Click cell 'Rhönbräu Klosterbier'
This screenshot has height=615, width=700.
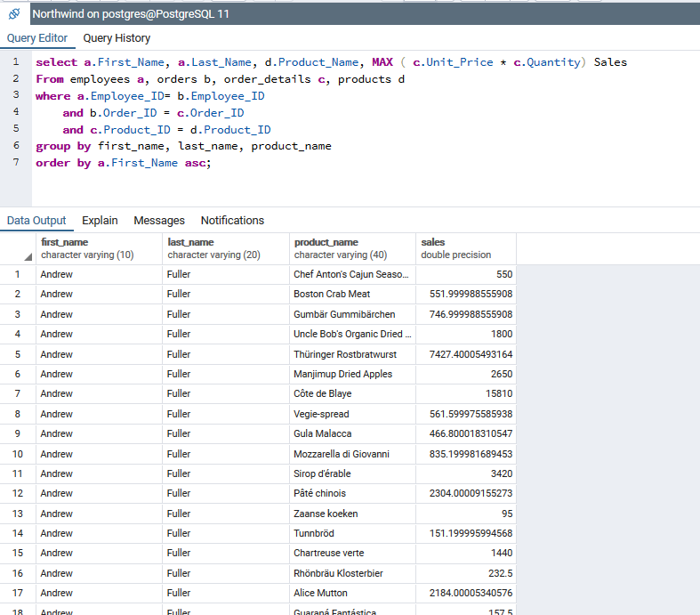tap(353, 573)
